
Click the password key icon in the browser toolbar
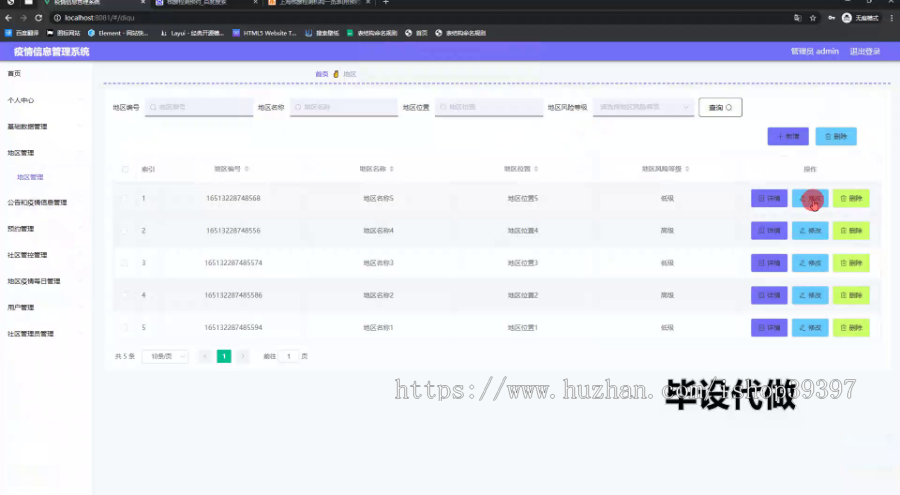[x=831, y=18]
